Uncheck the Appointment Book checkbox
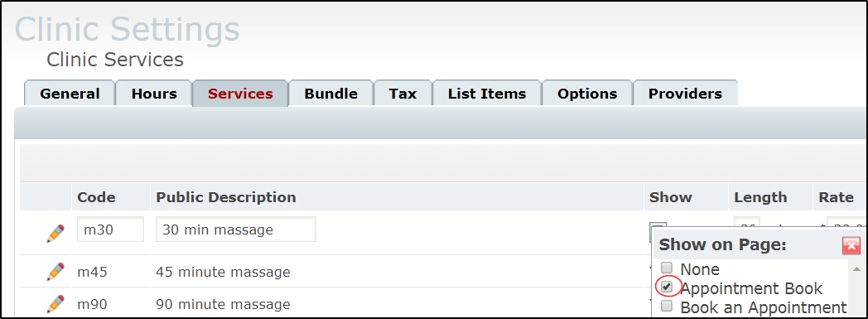The height and width of the screenshot is (319, 868). (667, 287)
